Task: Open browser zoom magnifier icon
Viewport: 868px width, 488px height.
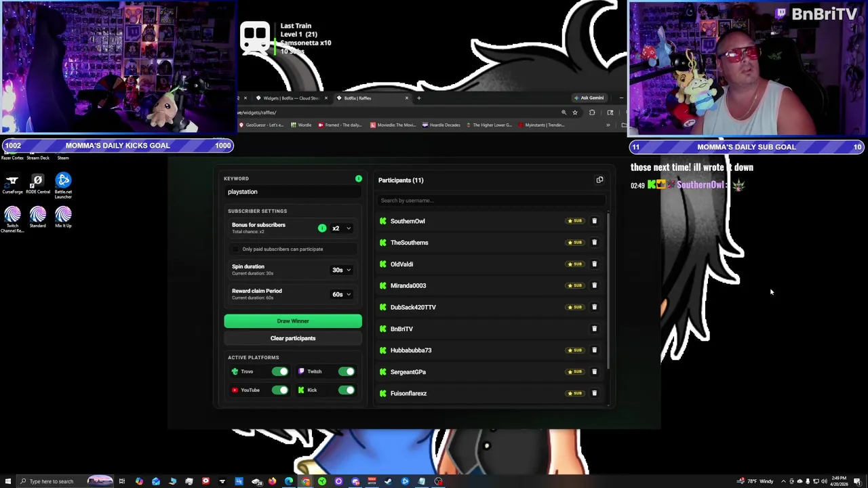Action: [564, 113]
